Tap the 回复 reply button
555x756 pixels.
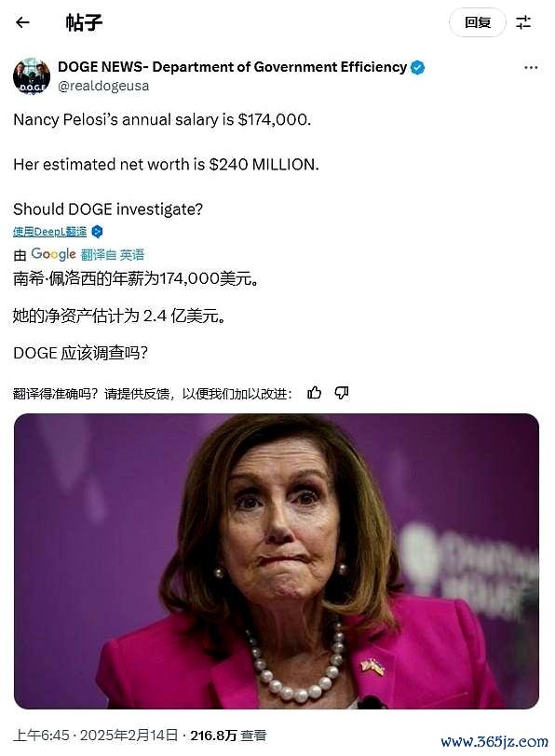pos(478,22)
